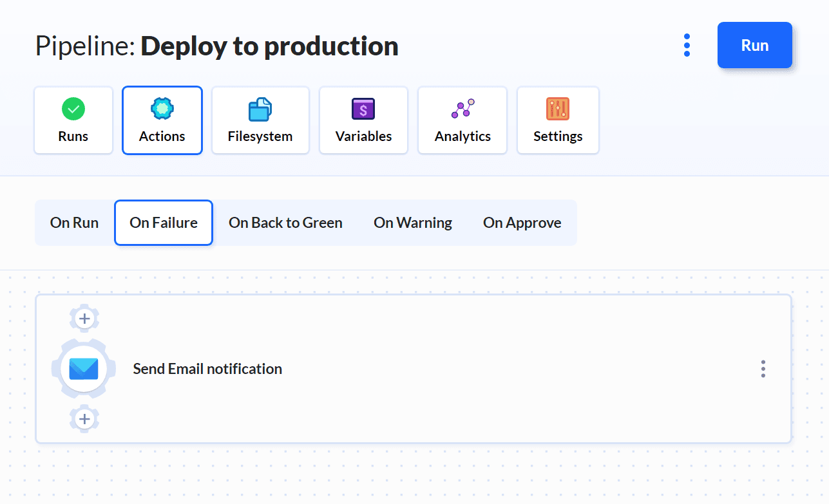This screenshot has width=829, height=504.
Task: Click the blue envelope email icon
Action: click(x=84, y=369)
